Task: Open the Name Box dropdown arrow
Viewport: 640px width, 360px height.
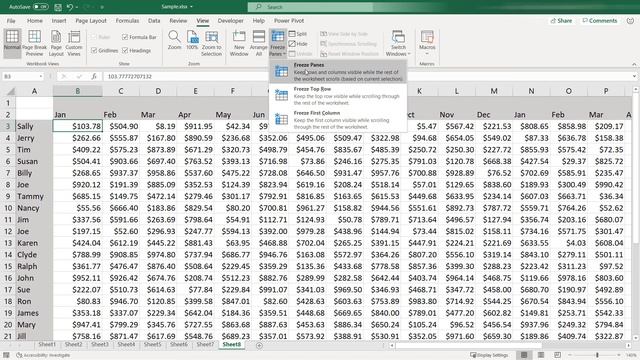Action: [x=41, y=76]
